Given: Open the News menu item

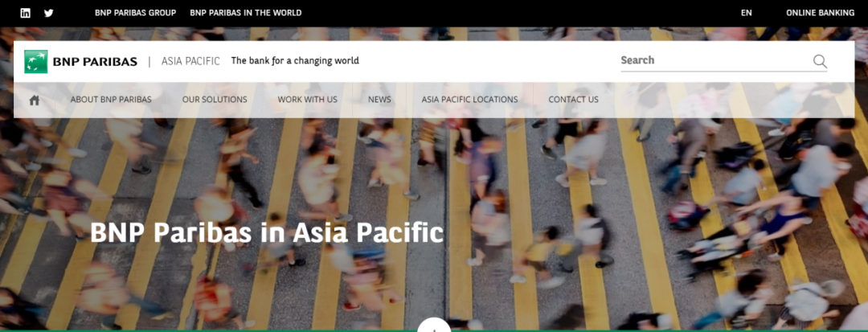Looking at the screenshot, I should pos(379,100).
